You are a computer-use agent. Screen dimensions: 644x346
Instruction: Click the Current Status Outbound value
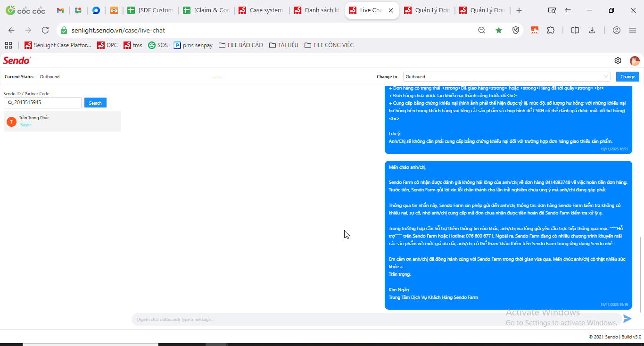(x=50, y=77)
